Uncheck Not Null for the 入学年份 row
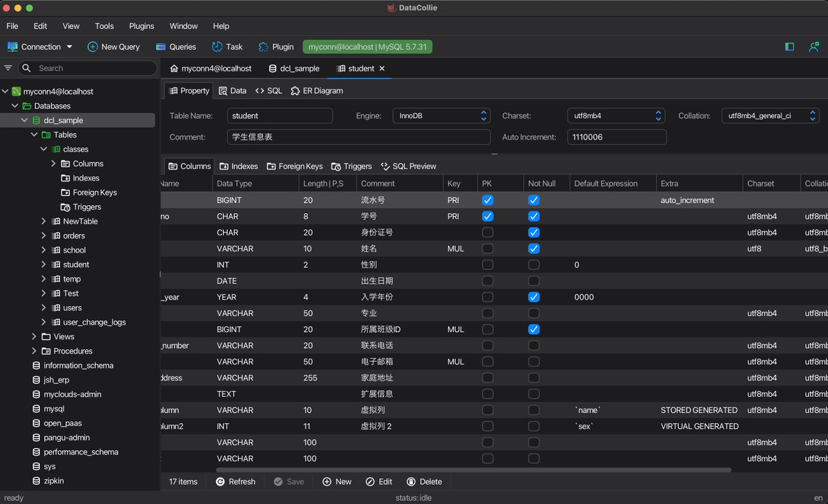Screen dimensions: 828x504 [534, 297]
